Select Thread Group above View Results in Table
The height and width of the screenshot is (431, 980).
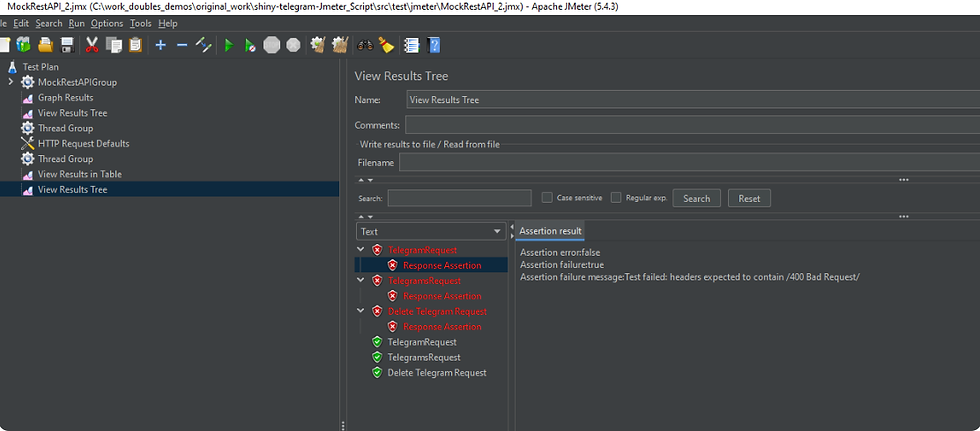pos(65,159)
